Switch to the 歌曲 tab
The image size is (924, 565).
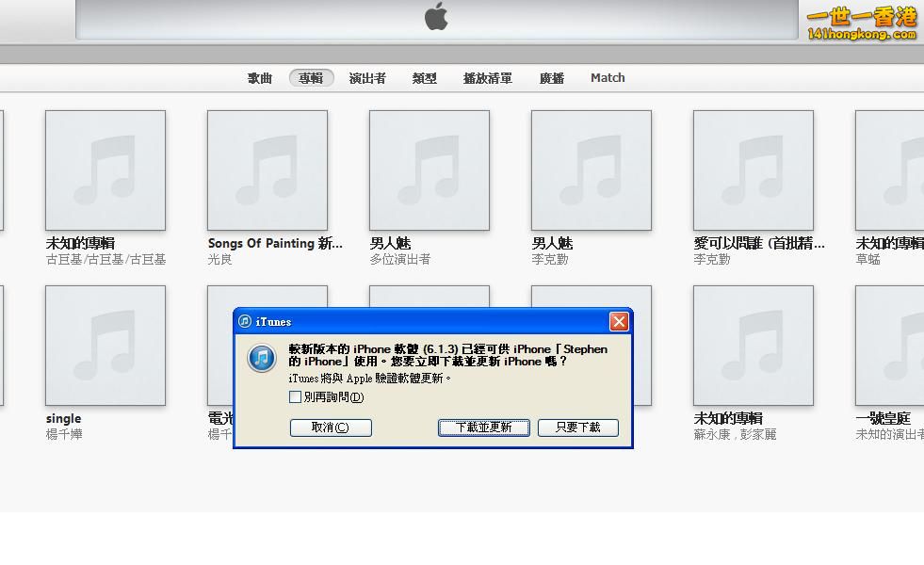[x=259, y=78]
